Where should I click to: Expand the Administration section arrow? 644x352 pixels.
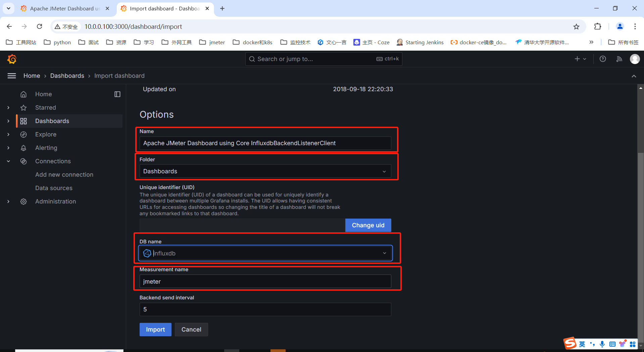point(8,201)
